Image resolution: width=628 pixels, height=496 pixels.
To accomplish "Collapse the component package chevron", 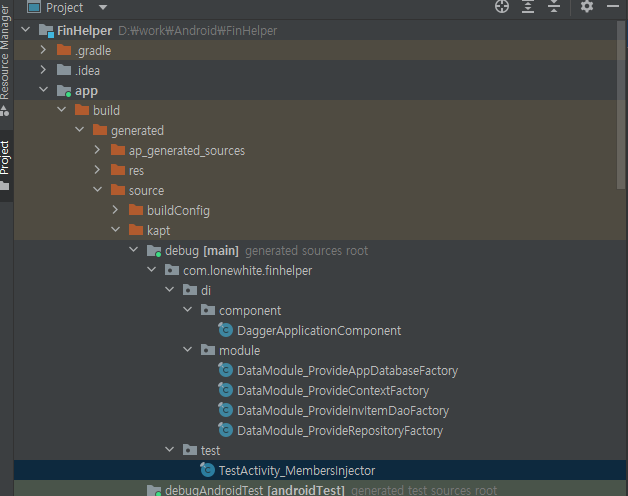I will coord(187,309).
